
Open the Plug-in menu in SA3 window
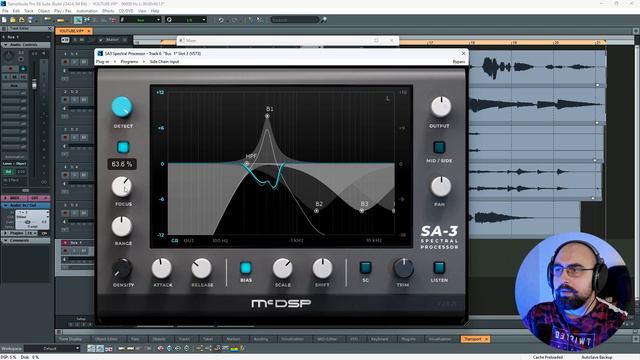(102, 62)
